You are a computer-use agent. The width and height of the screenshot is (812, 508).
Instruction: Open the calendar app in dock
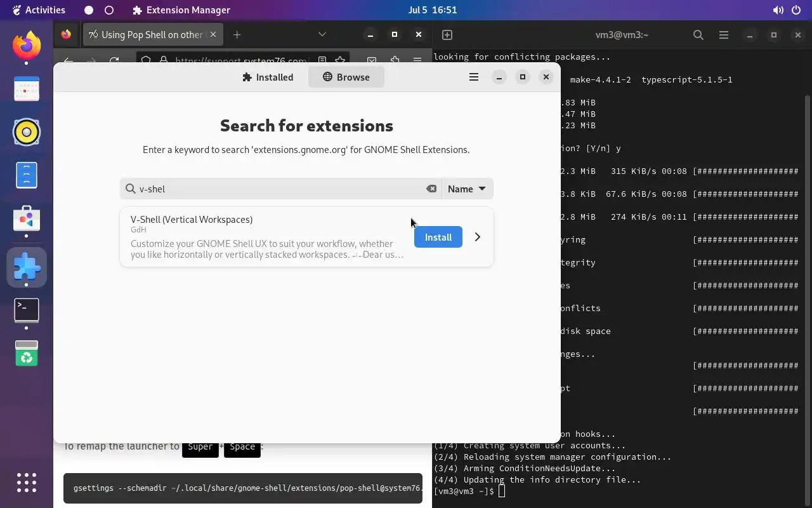pos(27,89)
